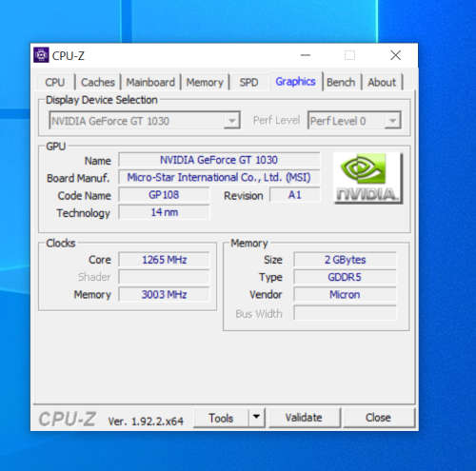Select the Graphics tab

pyautogui.click(x=295, y=82)
